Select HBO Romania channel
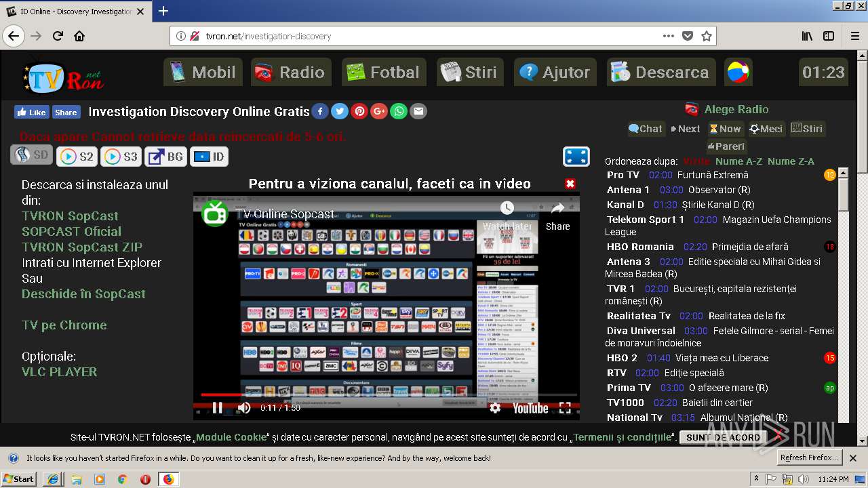 pos(640,247)
